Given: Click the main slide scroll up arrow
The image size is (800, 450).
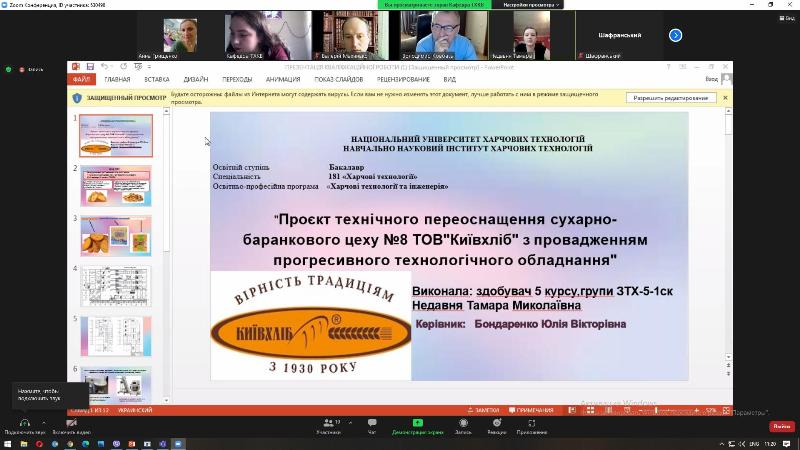Looking at the screenshot, I should tap(728, 111).
